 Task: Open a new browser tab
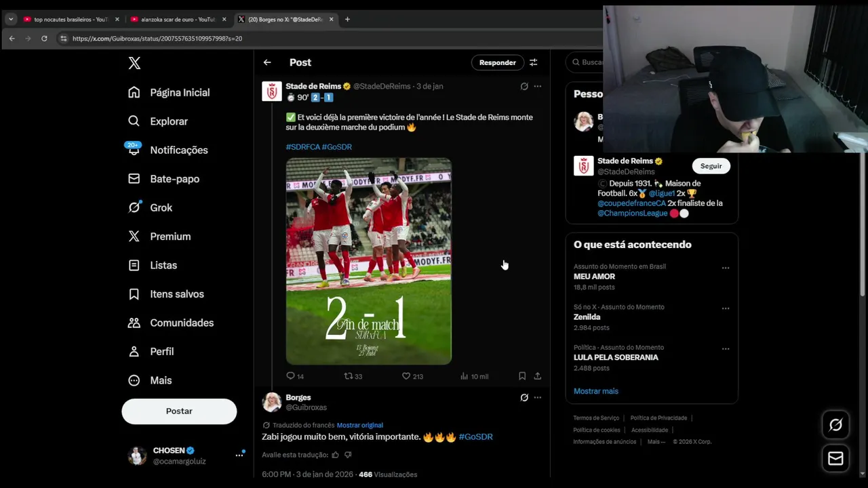[x=347, y=20]
